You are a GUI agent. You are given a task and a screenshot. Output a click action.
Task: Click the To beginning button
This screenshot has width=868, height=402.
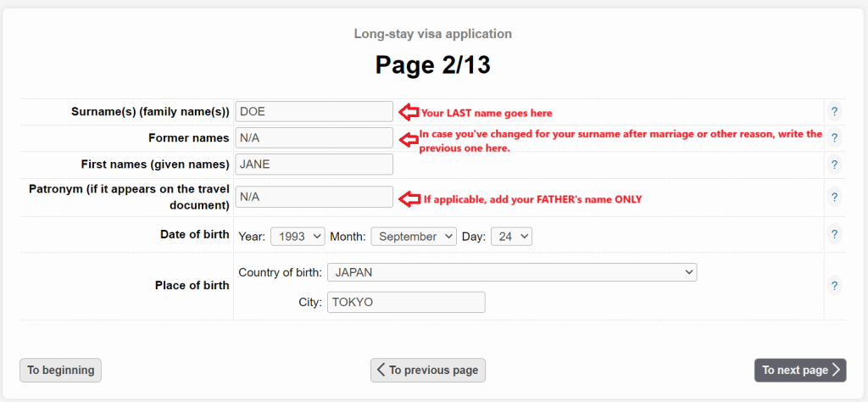(60, 370)
